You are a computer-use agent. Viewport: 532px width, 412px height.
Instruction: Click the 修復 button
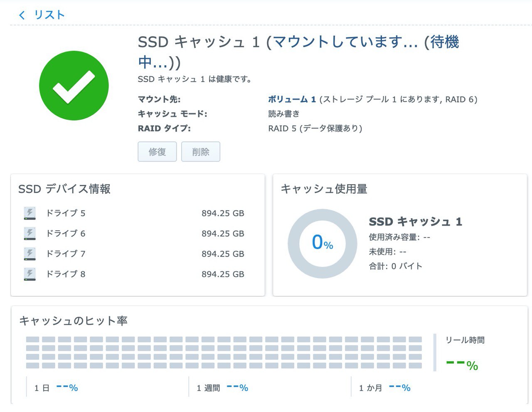157,152
